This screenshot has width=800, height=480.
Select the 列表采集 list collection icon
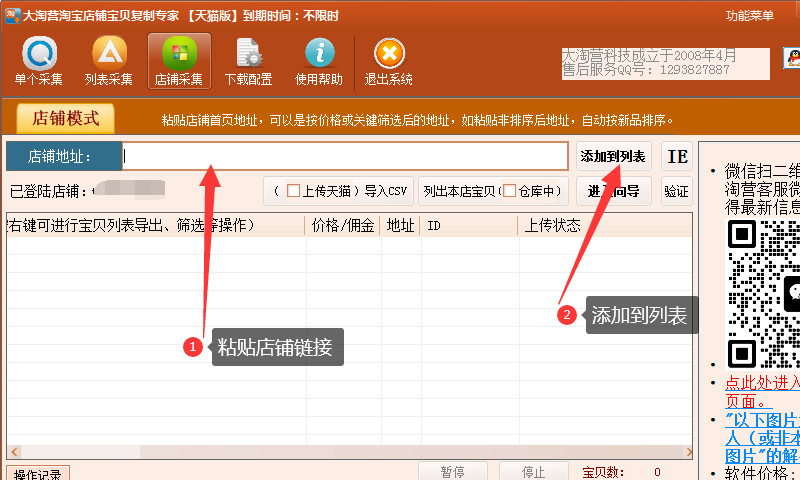109,60
